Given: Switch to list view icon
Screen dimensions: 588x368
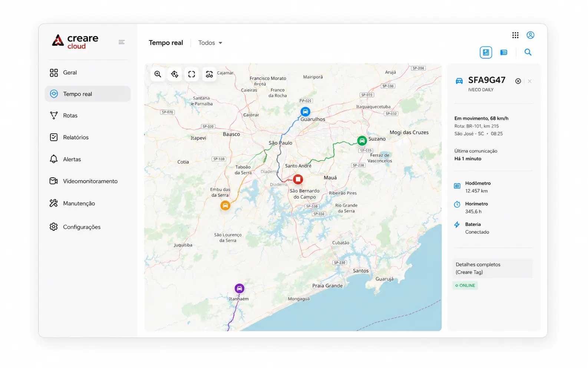Looking at the screenshot, I should pos(504,52).
